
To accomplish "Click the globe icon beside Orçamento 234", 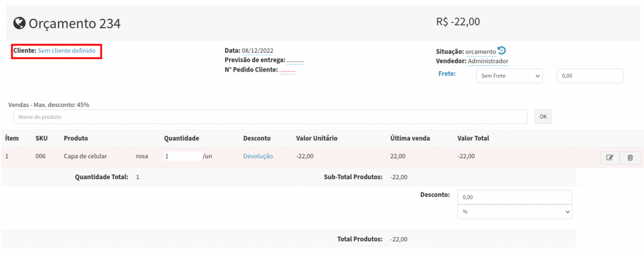I will 19,23.
